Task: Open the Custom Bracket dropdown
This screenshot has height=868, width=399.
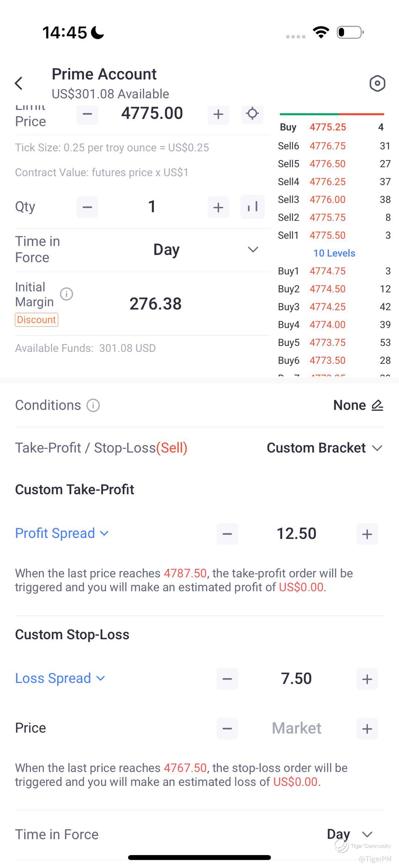Action: pos(324,448)
